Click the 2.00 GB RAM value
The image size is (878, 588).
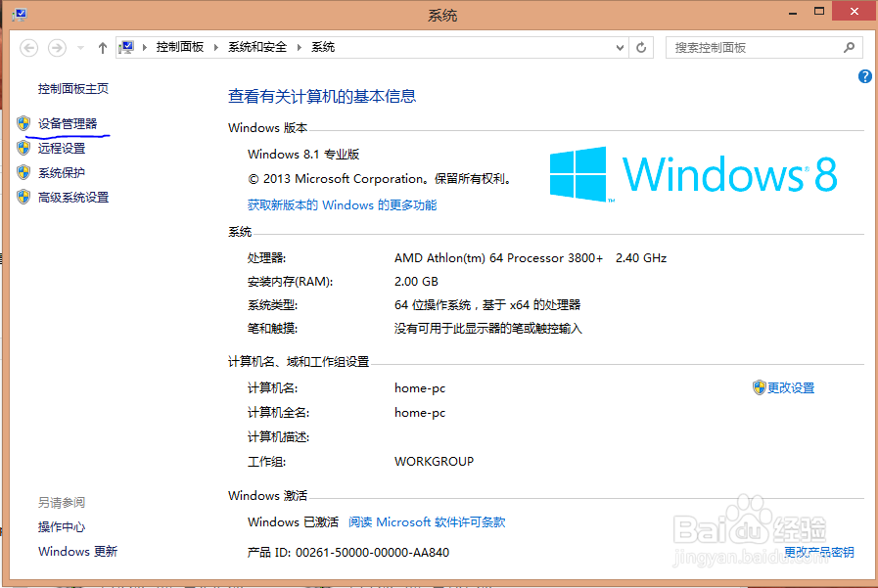416,282
